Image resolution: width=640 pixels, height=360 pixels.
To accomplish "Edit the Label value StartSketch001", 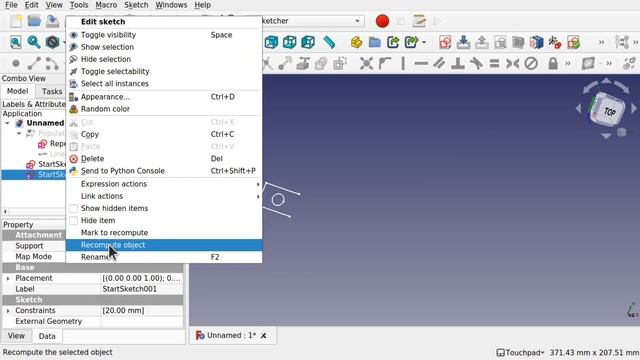I will pos(142,289).
